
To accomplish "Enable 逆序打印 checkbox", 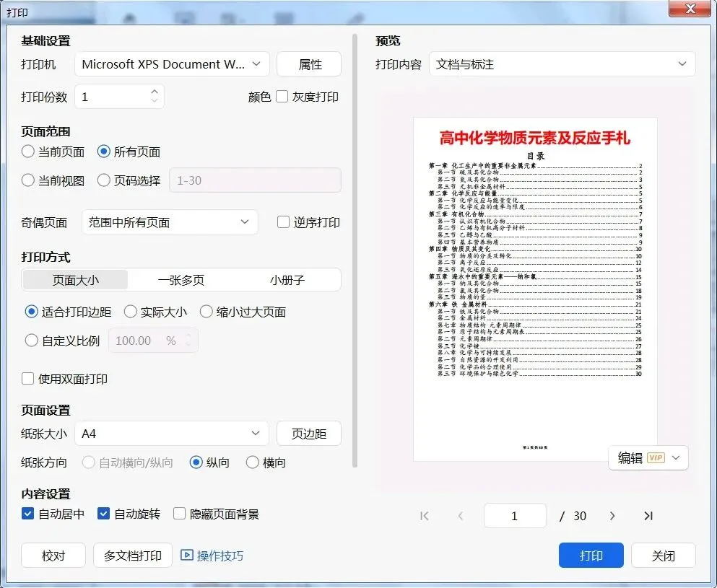I will point(284,222).
